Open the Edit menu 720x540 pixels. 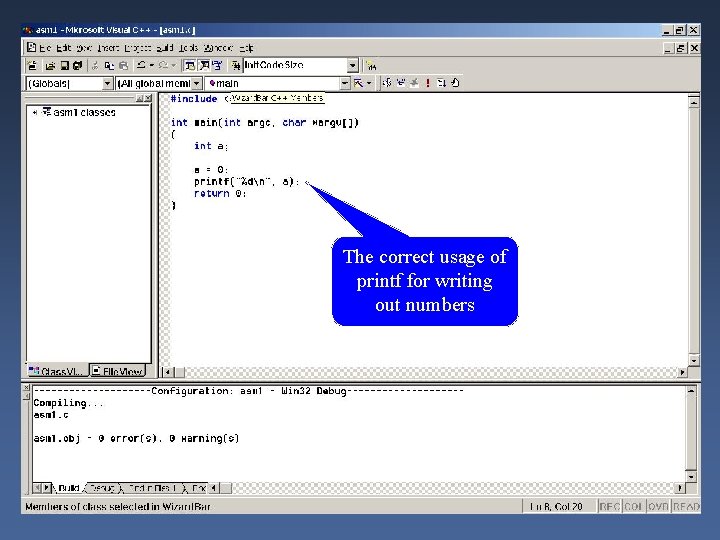(x=64, y=48)
